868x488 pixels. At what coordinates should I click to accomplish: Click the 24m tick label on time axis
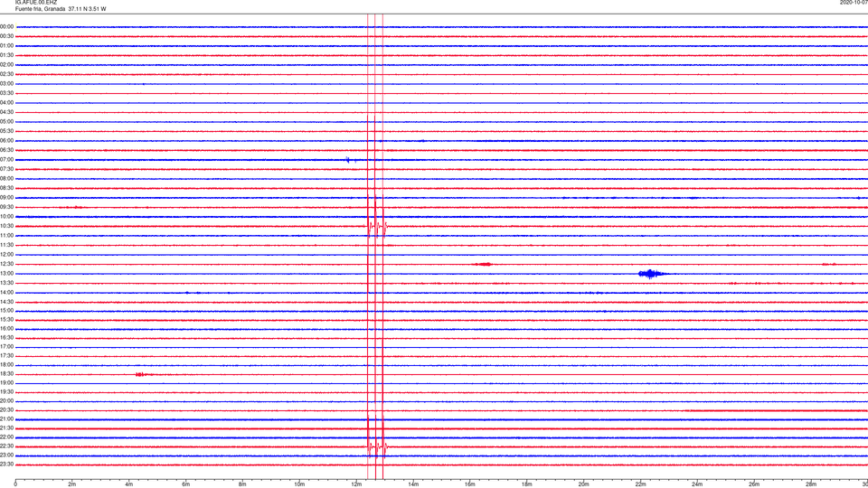(697, 484)
